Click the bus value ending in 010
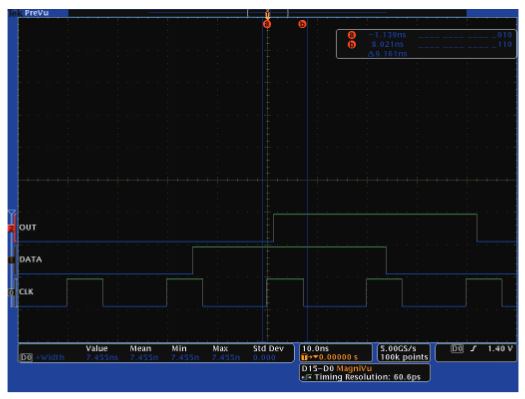 coord(465,35)
